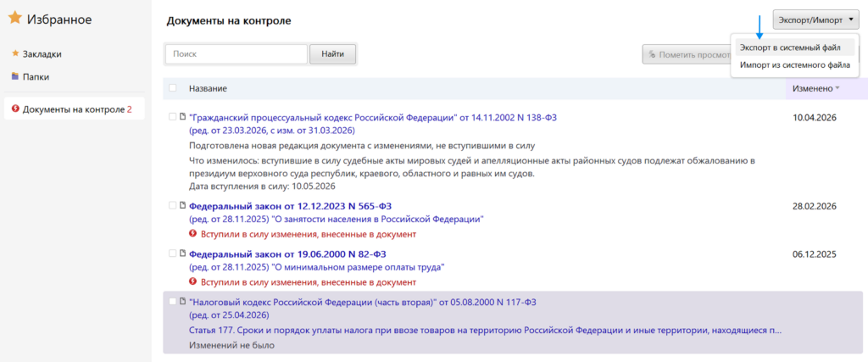868x362 pixels.
Task: Click document icon of Налоговый кодекс row
Action: [x=182, y=302]
